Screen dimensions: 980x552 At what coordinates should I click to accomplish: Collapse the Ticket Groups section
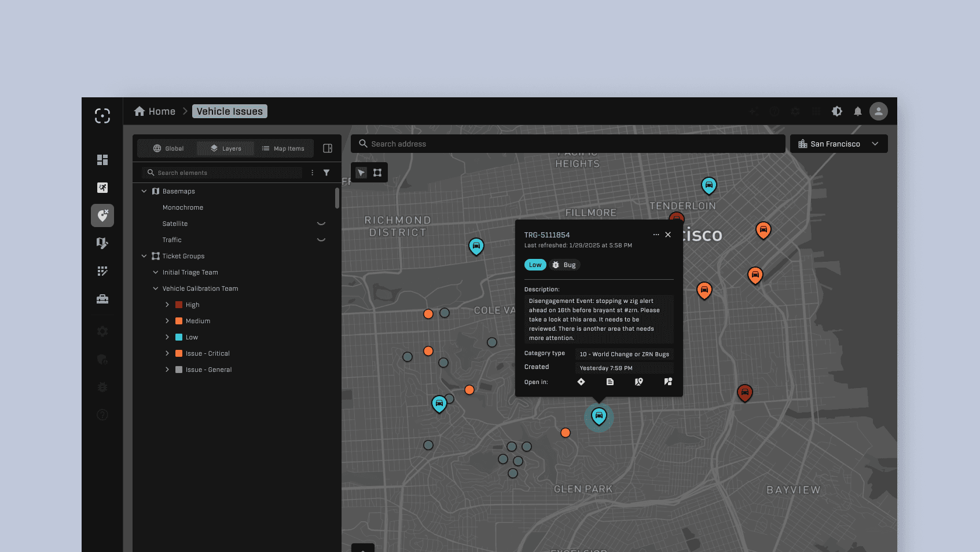pyautogui.click(x=144, y=256)
